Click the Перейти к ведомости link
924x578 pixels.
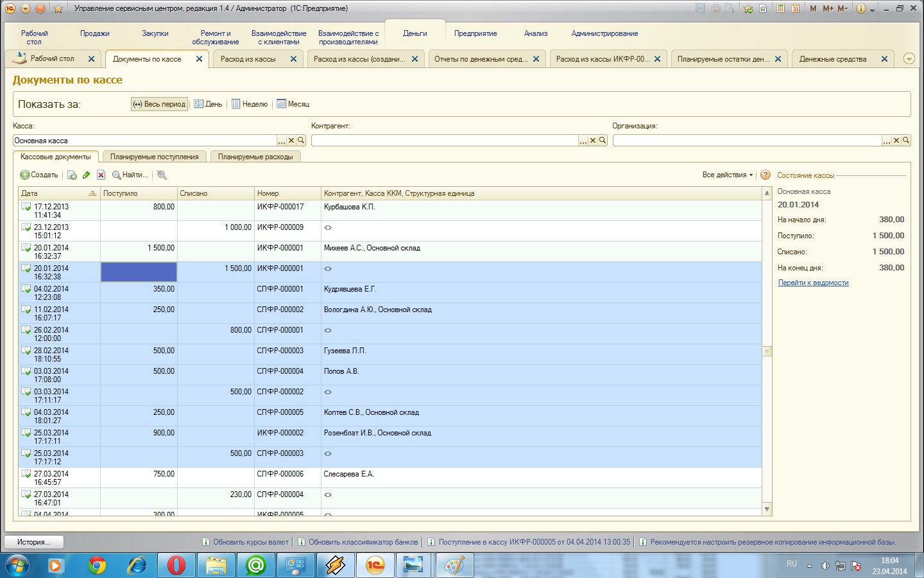click(x=813, y=283)
